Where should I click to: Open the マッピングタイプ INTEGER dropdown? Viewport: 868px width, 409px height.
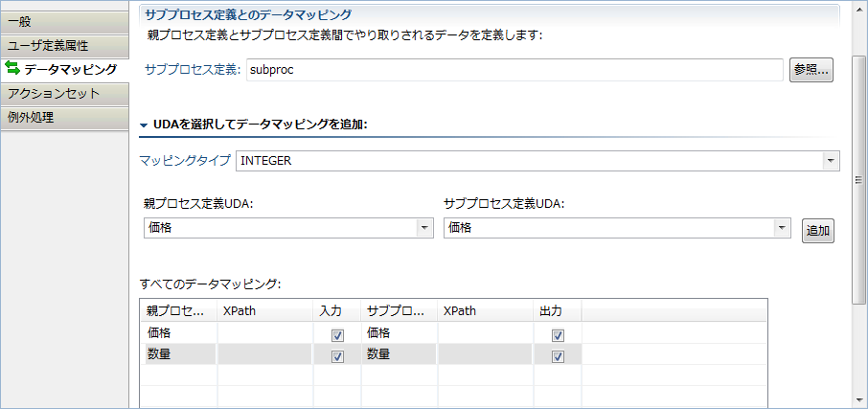(831, 161)
